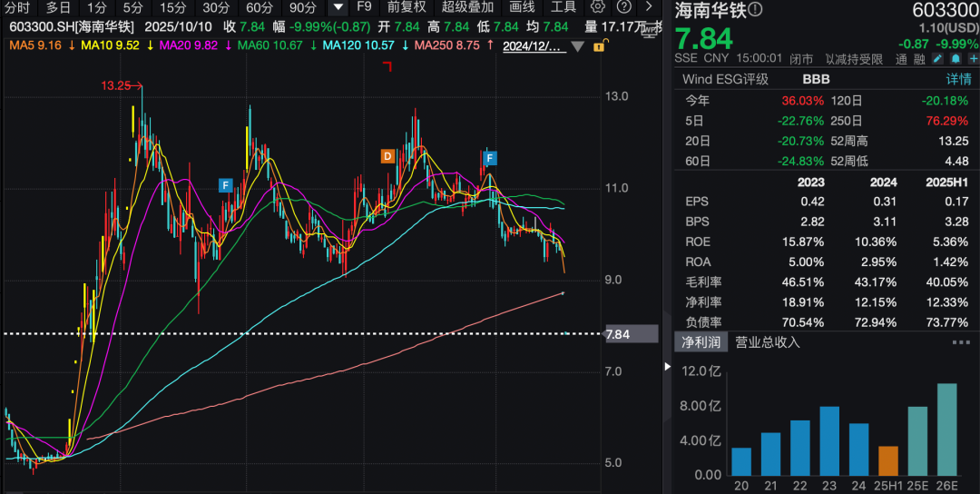Screen dimensions: 980x494
Task: Expand the date range dropdown triangle
Action: coord(576,45)
